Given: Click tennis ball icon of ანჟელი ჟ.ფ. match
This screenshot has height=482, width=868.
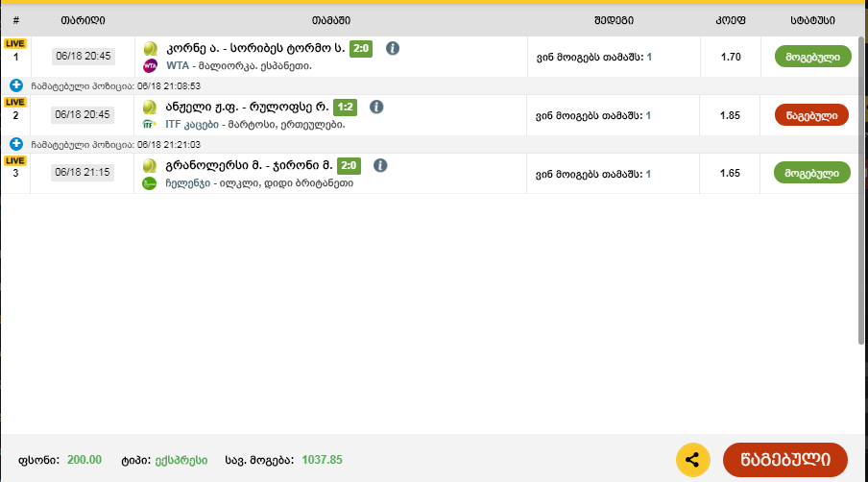Looking at the screenshot, I should click(150, 108).
